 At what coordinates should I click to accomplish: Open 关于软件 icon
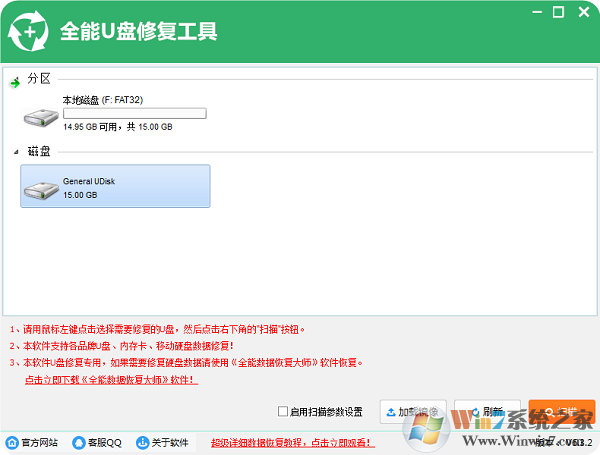142,443
